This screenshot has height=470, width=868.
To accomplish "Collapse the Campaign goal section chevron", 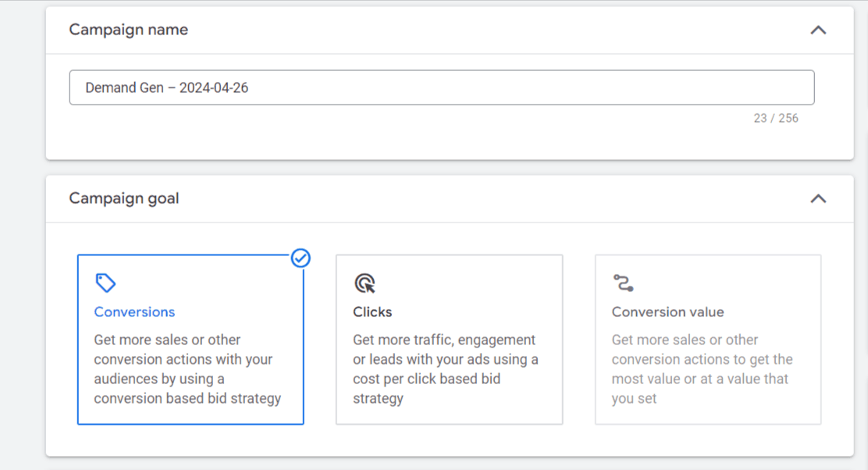I will click(818, 198).
